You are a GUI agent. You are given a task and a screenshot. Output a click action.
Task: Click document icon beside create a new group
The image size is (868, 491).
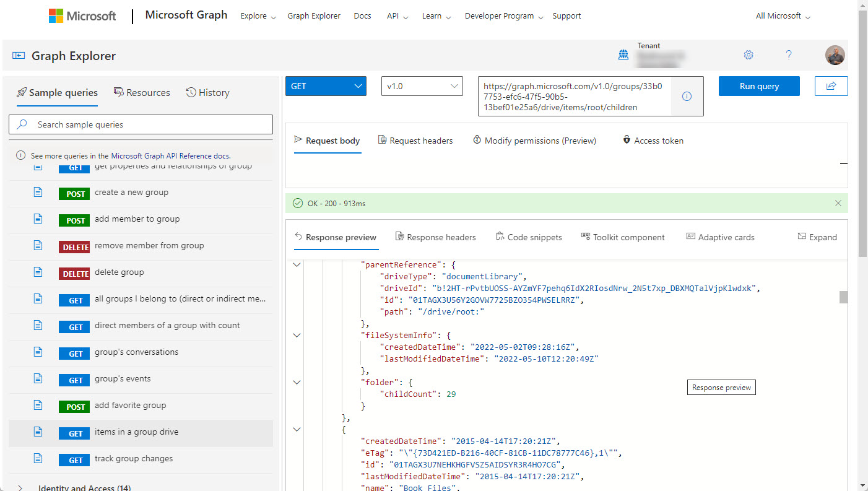pyautogui.click(x=38, y=193)
